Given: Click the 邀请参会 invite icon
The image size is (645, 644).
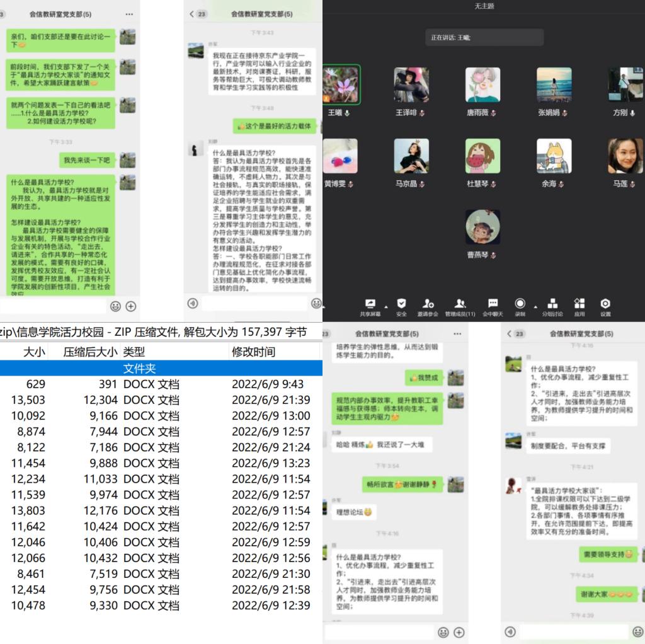Looking at the screenshot, I should (x=428, y=304).
